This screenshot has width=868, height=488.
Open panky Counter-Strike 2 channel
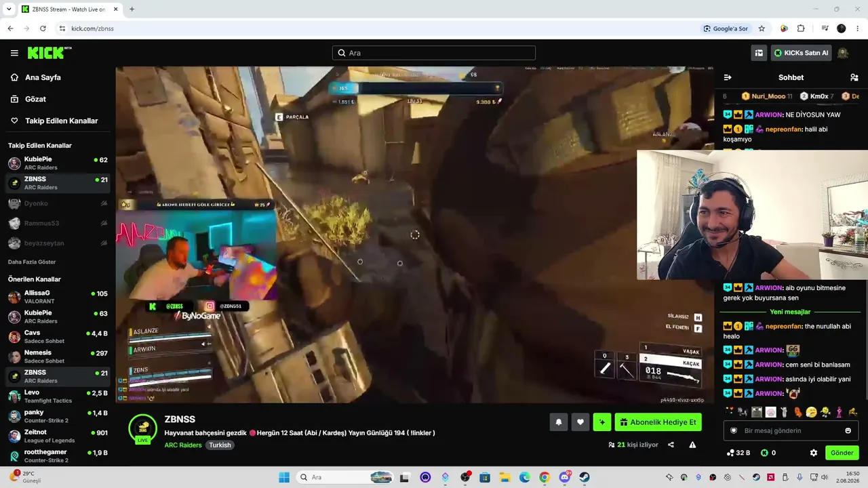pos(58,416)
